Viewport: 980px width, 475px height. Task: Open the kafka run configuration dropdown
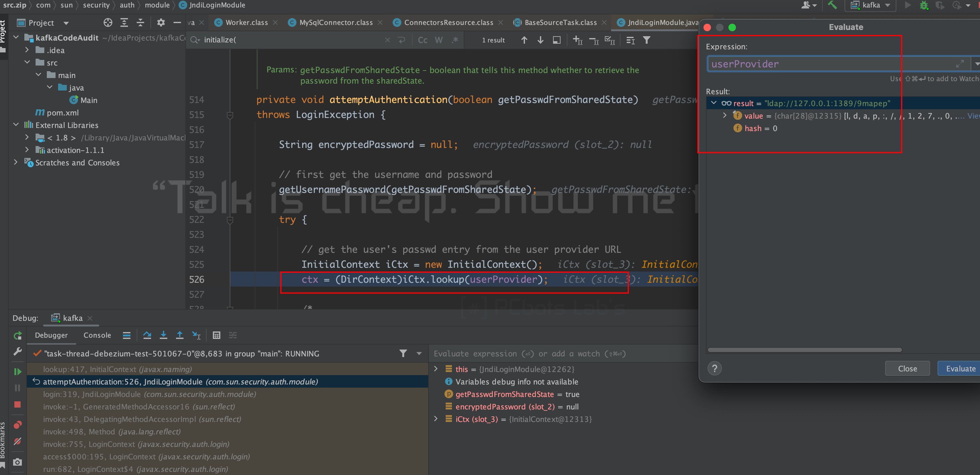tap(870, 5)
